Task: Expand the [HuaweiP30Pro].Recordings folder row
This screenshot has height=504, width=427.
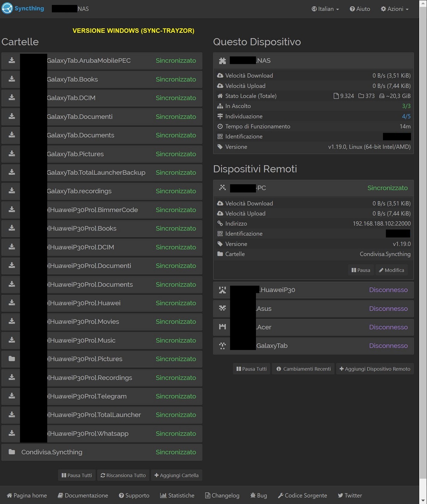Action: pos(102,378)
